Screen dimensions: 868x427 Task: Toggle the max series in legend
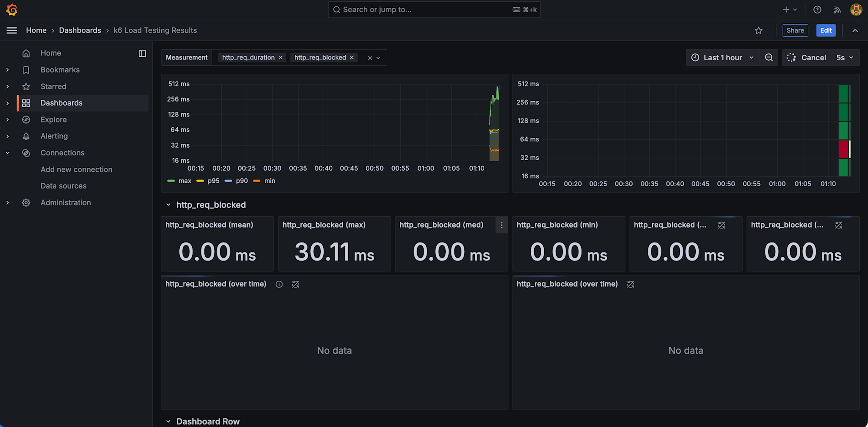click(184, 181)
